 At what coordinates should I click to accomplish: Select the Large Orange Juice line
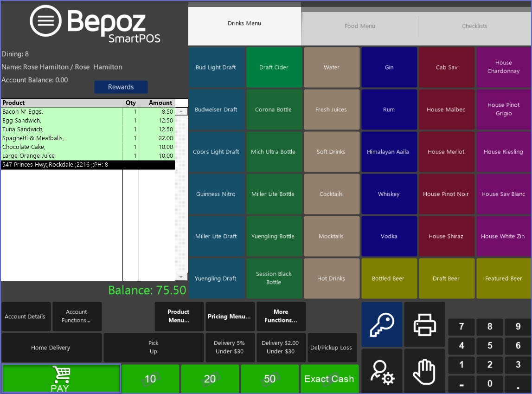pyautogui.click(x=88, y=156)
